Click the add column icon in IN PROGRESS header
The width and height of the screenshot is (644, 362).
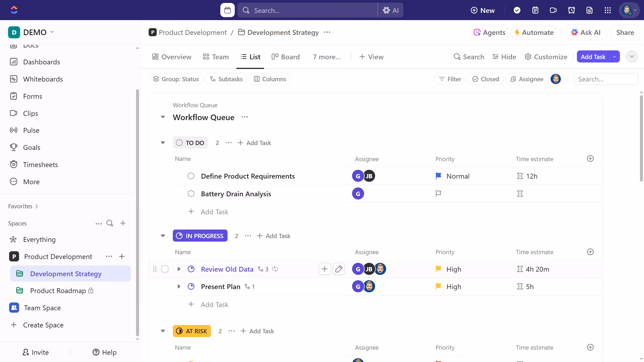pos(590,252)
